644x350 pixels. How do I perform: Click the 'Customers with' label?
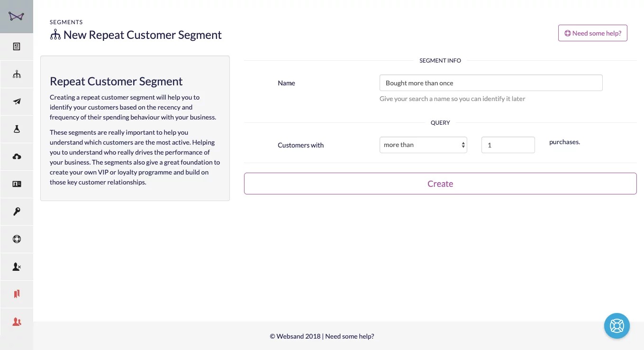(300, 145)
